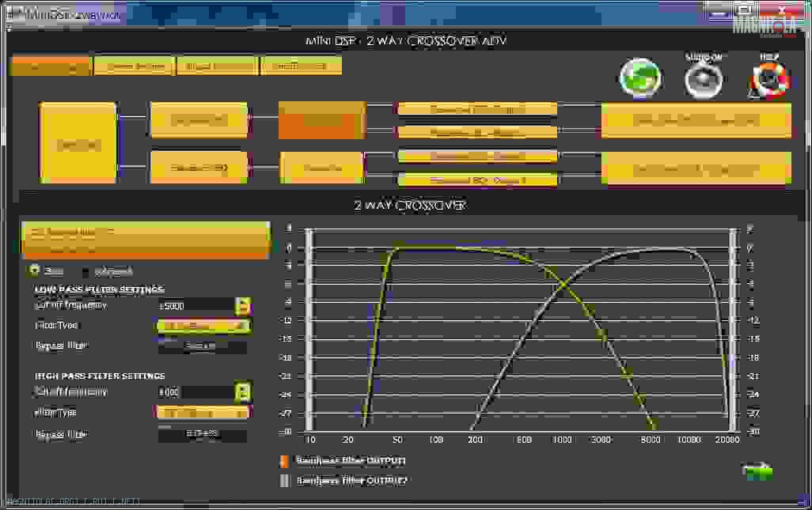Open the high pass Filter Type dropdown
The width and height of the screenshot is (812, 510).
pyautogui.click(x=203, y=412)
